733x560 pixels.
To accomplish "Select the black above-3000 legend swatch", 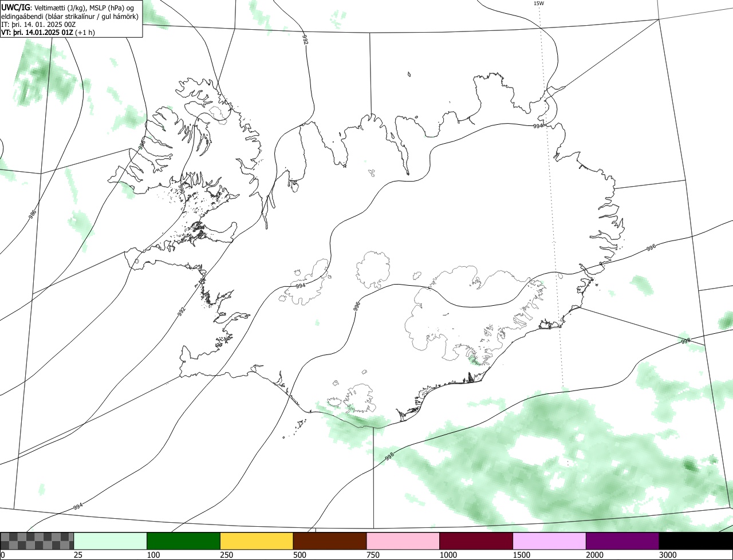I will [696, 541].
